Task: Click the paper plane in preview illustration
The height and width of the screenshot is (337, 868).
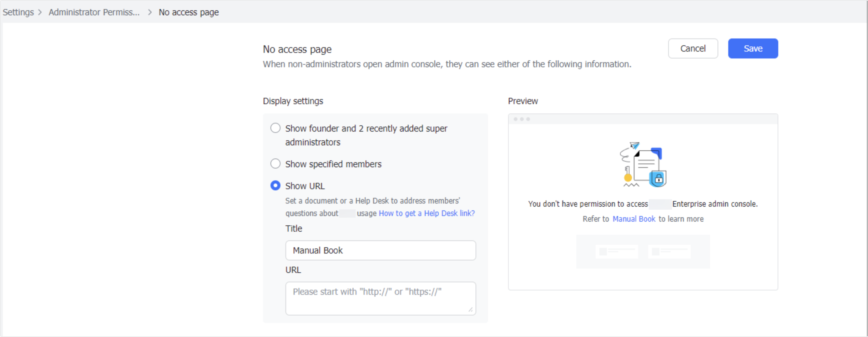Action: tap(635, 146)
